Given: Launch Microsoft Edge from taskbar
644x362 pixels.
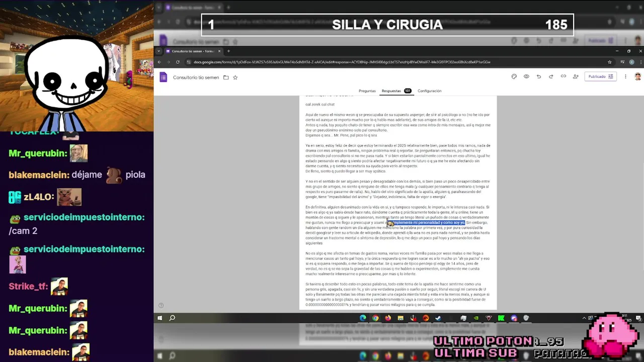Looking at the screenshot, I should (x=363, y=318).
